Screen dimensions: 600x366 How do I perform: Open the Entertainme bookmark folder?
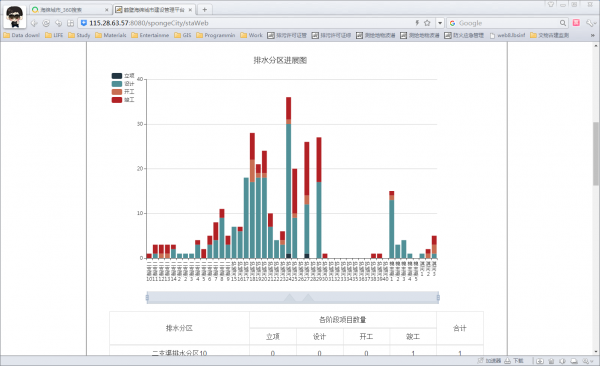pos(150,35)
